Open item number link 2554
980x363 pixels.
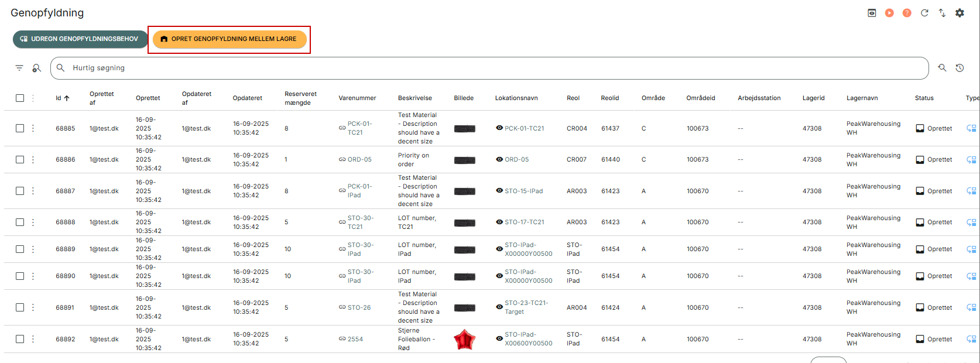click(355, 339)
